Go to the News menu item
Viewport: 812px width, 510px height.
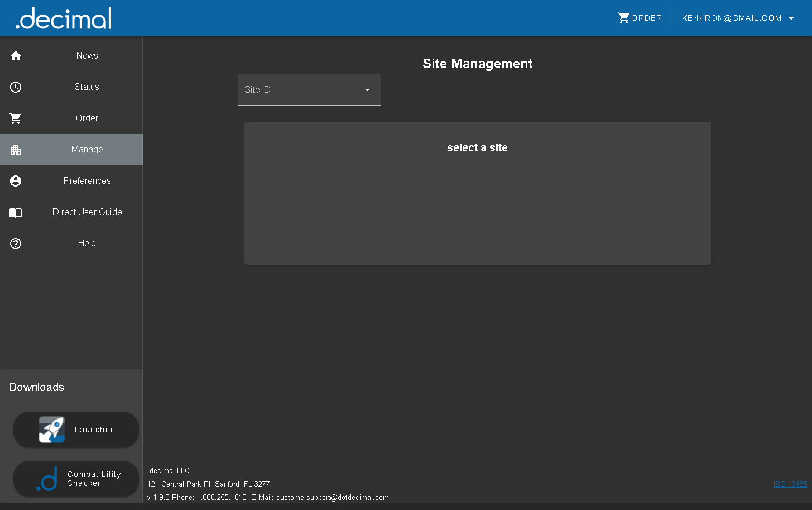[x=87, y=56]
